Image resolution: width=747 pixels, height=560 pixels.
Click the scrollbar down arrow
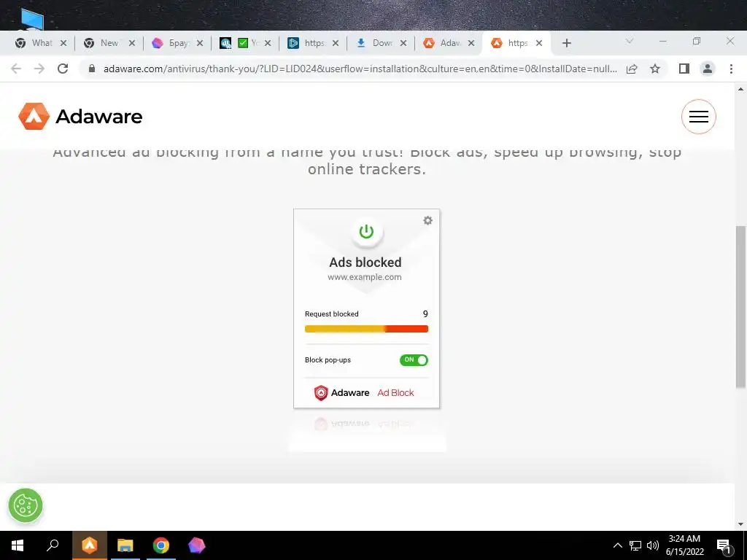pos(741,524)
